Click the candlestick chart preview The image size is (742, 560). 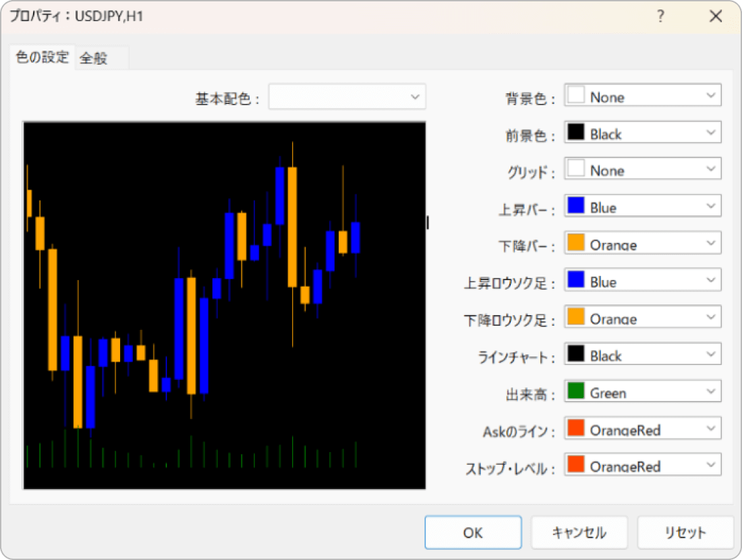pyautogui.click(x=225, y=306)
